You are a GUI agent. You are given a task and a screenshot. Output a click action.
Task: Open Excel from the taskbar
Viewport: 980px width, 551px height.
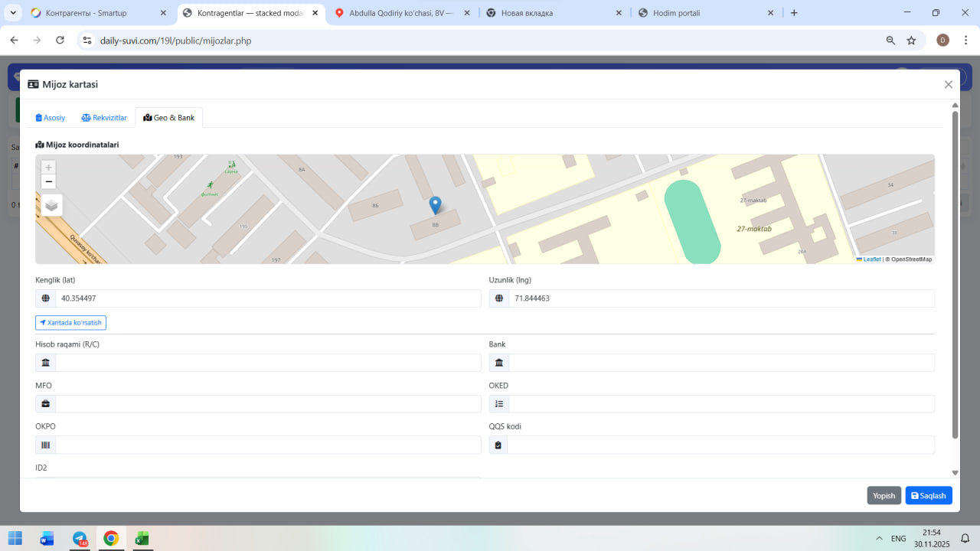[x=142, y=538]
